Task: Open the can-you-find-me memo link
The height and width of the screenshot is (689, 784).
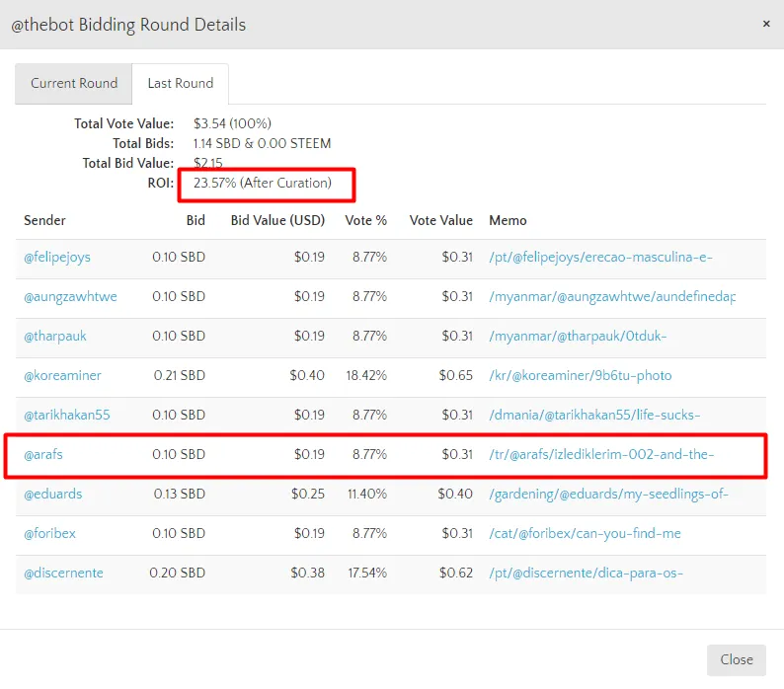Action: [585, 533]
